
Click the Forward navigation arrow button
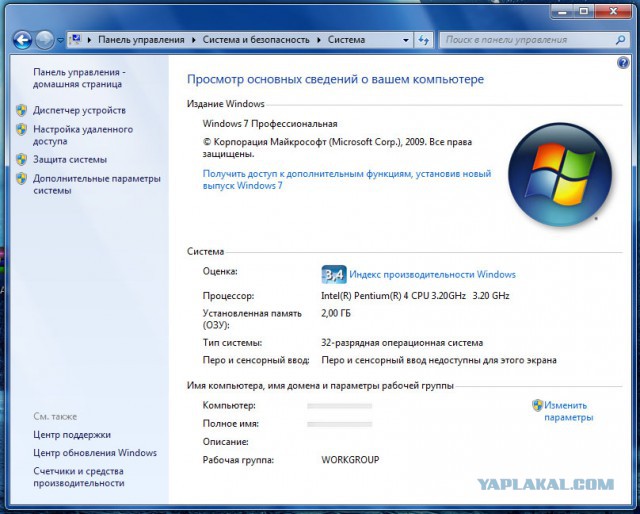(x=44, y=40)
